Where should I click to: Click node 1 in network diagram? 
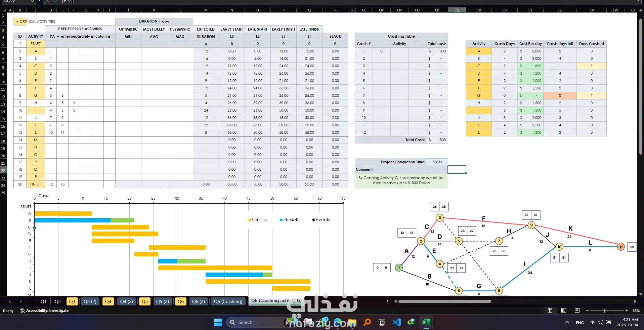pyautogui.click(x=399, y=268)
